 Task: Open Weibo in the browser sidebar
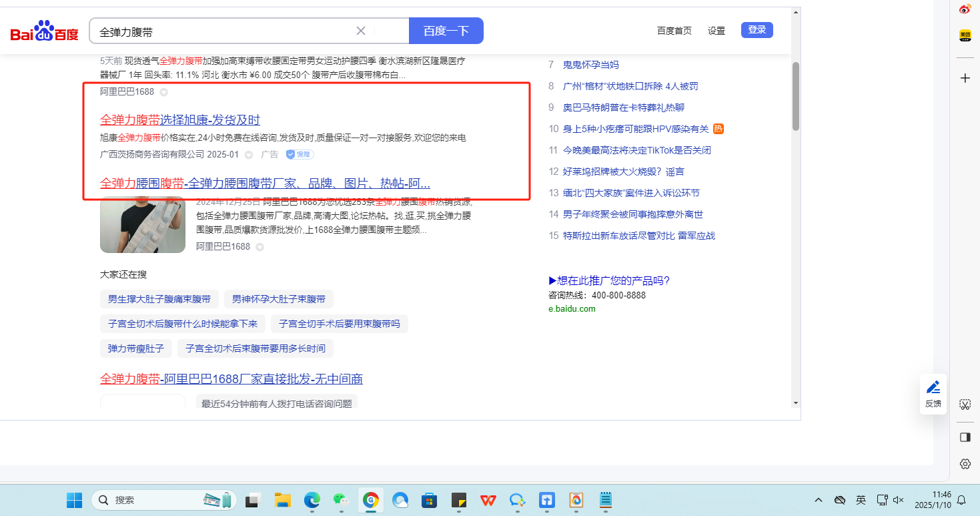(965, 9)
